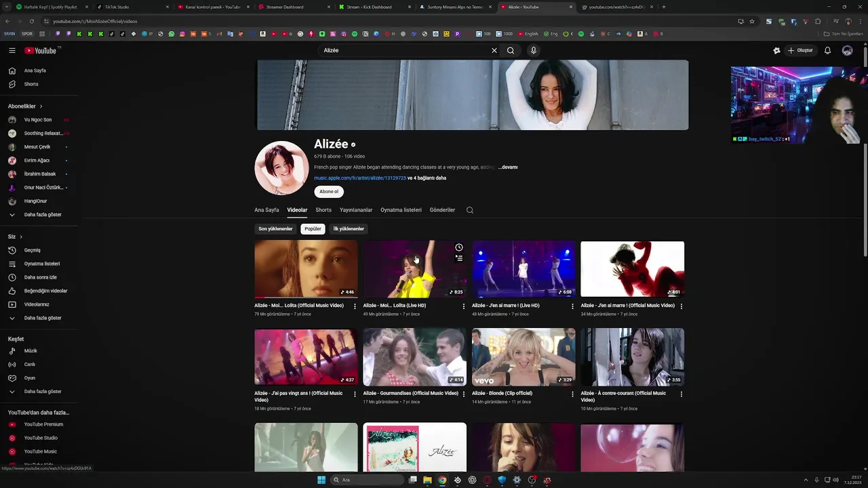
Task: Open options for Moi... Lolita Official Music Video
Action: (x=355, y=306)
